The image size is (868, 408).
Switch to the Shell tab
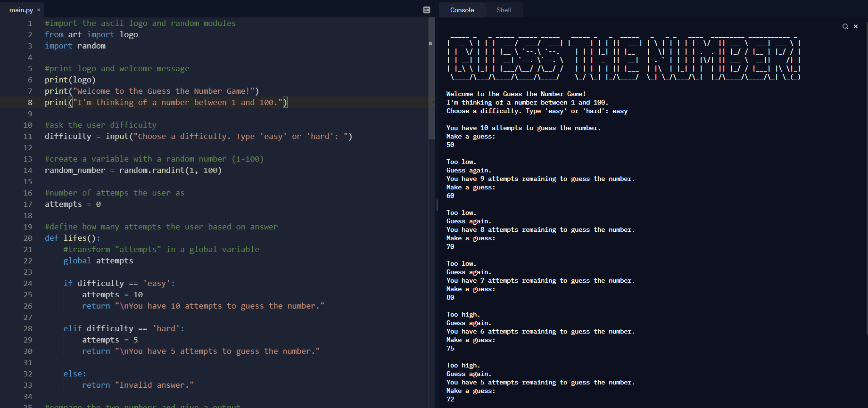tap(504, 10)
